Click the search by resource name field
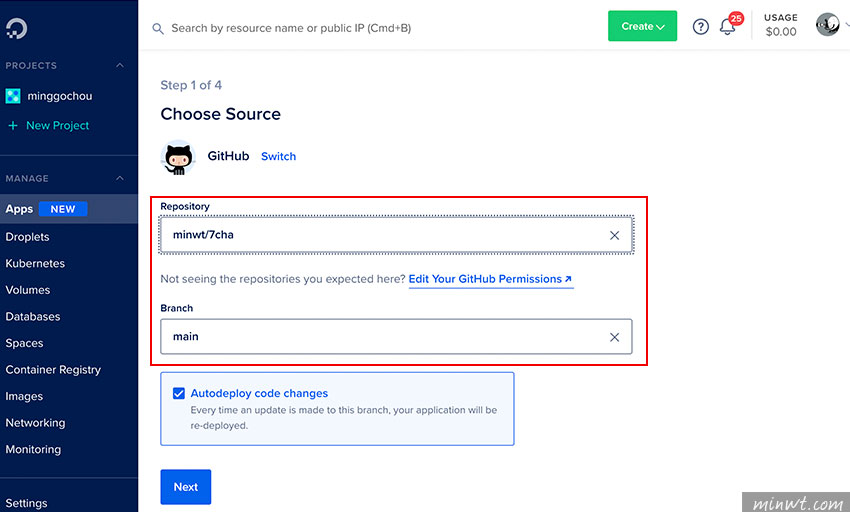Image resolution: width=850 pixels, height=512 pixels. click(x=291, y=28)
